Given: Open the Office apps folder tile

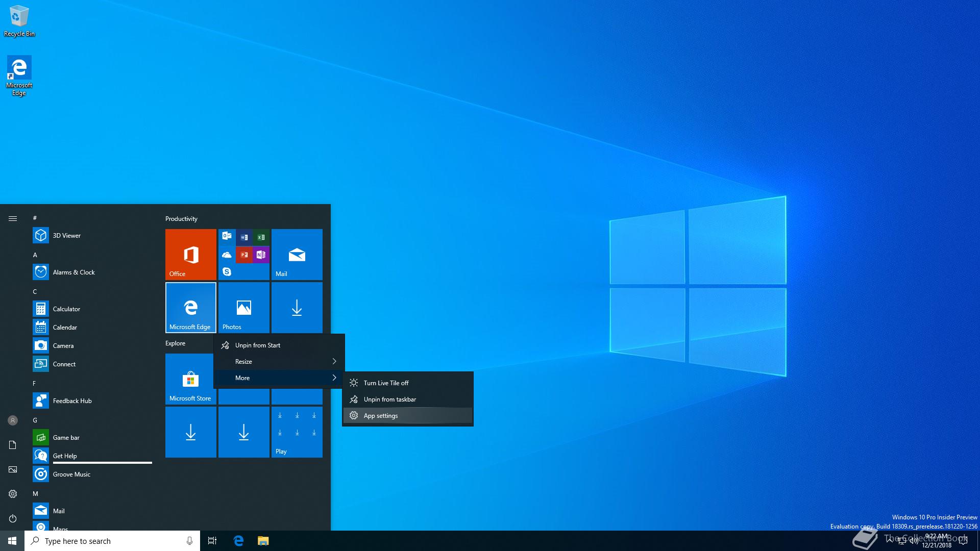Looking at the screenshot, I should click(x=244, y=254).
